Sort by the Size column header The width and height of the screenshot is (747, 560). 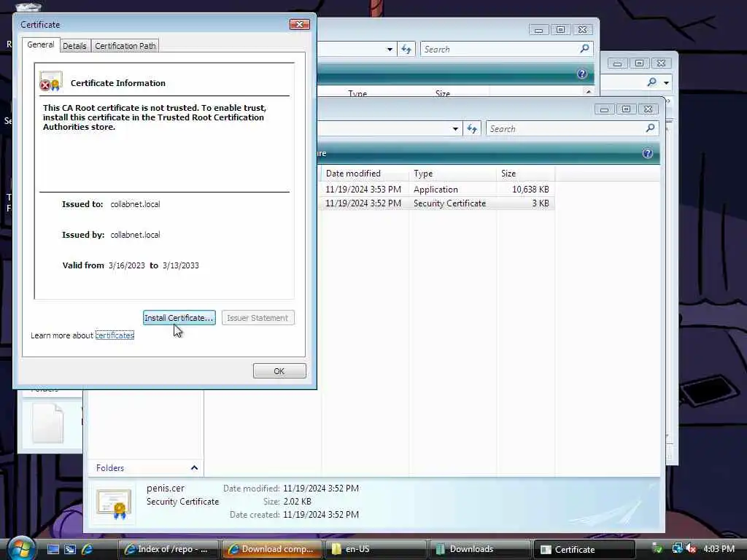coord(525,174)
